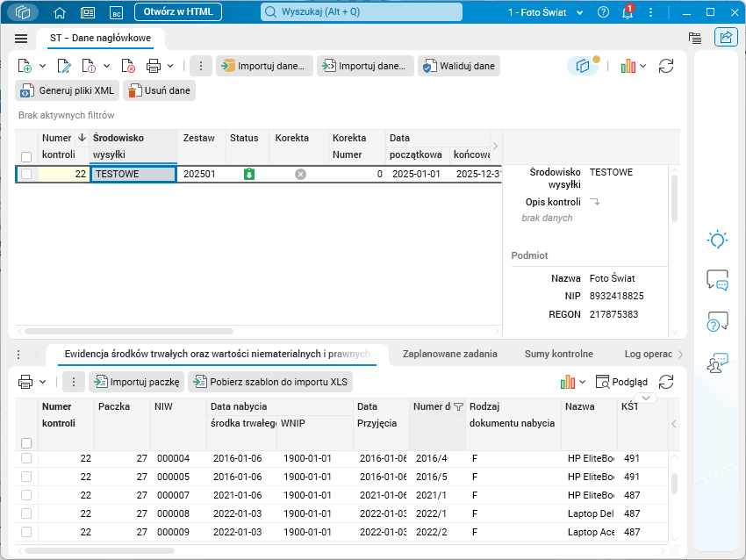Click the Generuj pliki XML button

point(67,90)
